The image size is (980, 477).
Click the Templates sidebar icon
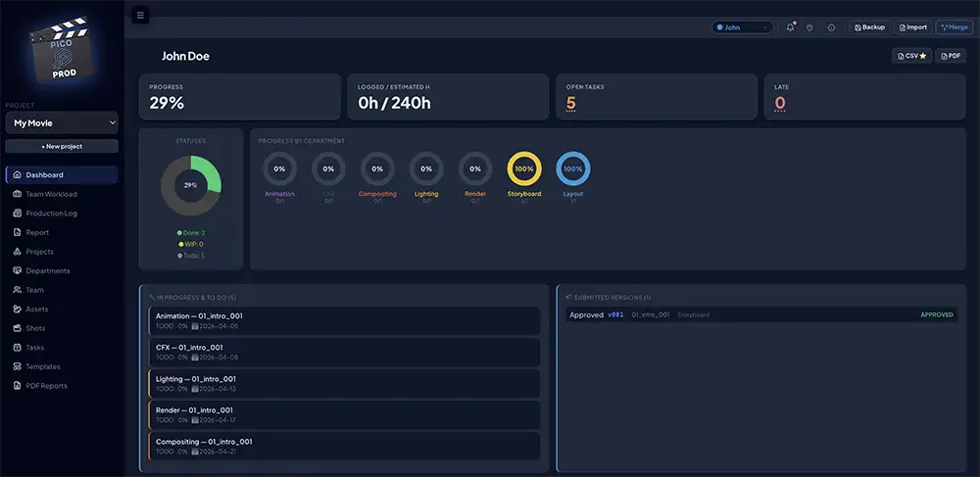pyautogui.click(x=18, y=366)
